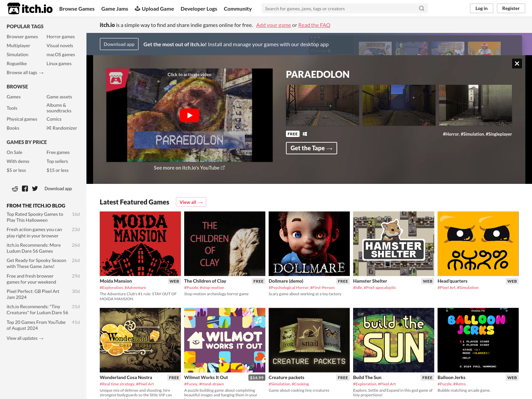Screen dimensions: 532x399
Task: Click View all featured games button
Action: (191, 202)
